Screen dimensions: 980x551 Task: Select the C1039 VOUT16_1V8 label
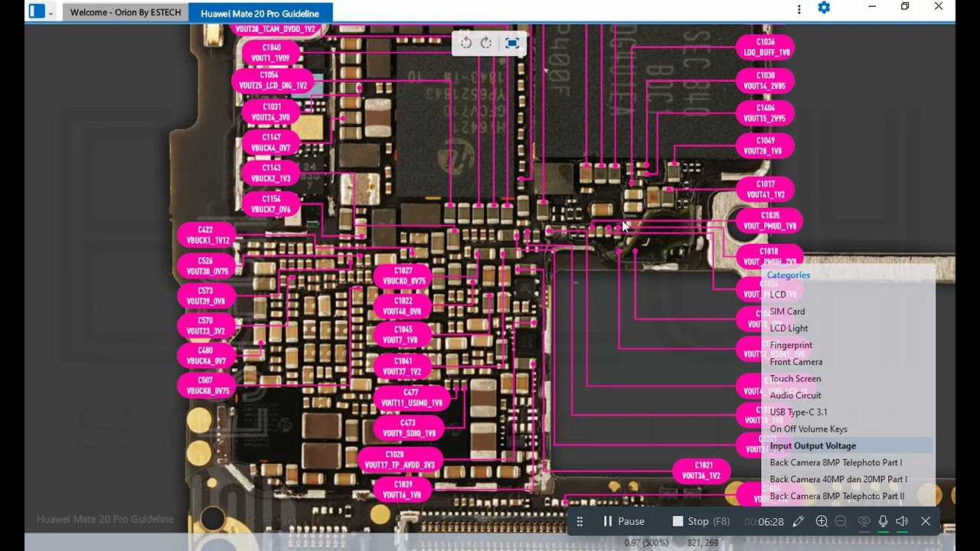click(x=403, y=490)
